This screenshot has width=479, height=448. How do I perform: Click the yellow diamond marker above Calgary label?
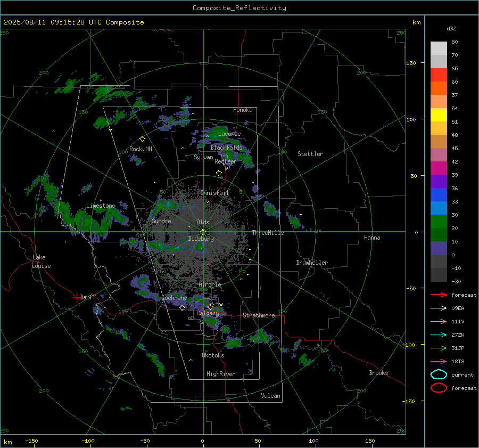click(210, 307)
